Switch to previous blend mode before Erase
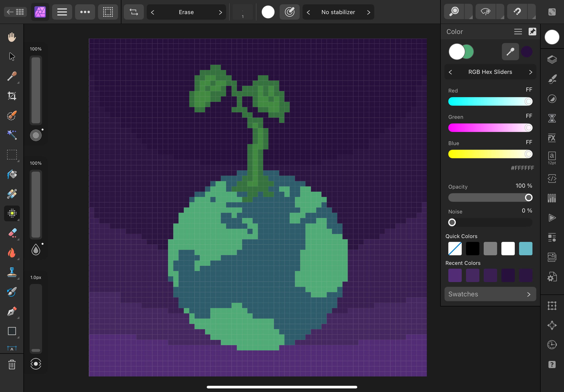Screen dimensions: 564x392 152,12
